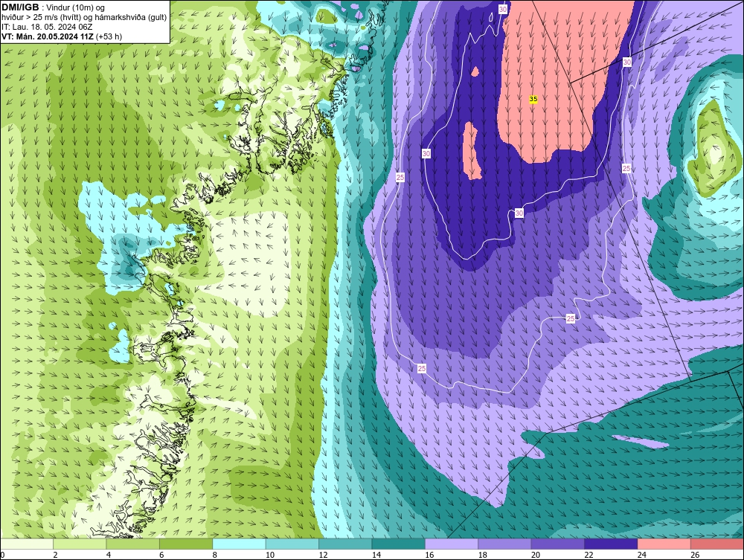Click the 18 tick on the color scale
744x560 pixels.
[483, 555]
